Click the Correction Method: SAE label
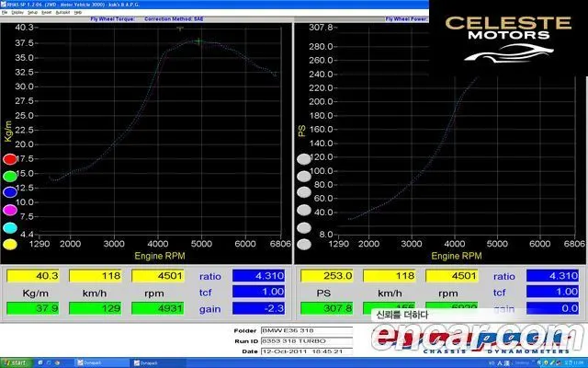 tap(174, 18)
